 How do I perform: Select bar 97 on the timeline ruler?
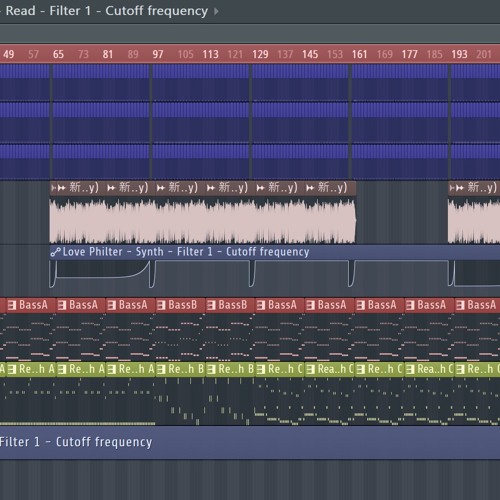158,54
